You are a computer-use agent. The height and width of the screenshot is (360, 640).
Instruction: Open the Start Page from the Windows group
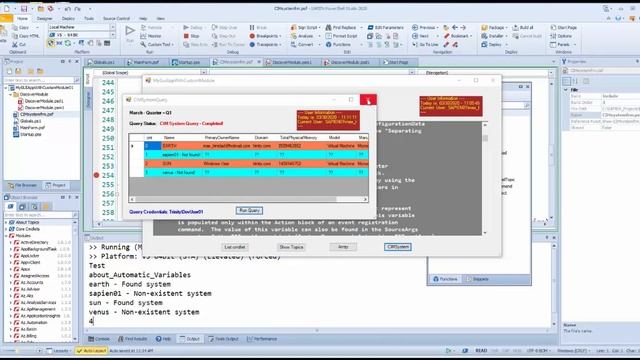coord(564,27)
